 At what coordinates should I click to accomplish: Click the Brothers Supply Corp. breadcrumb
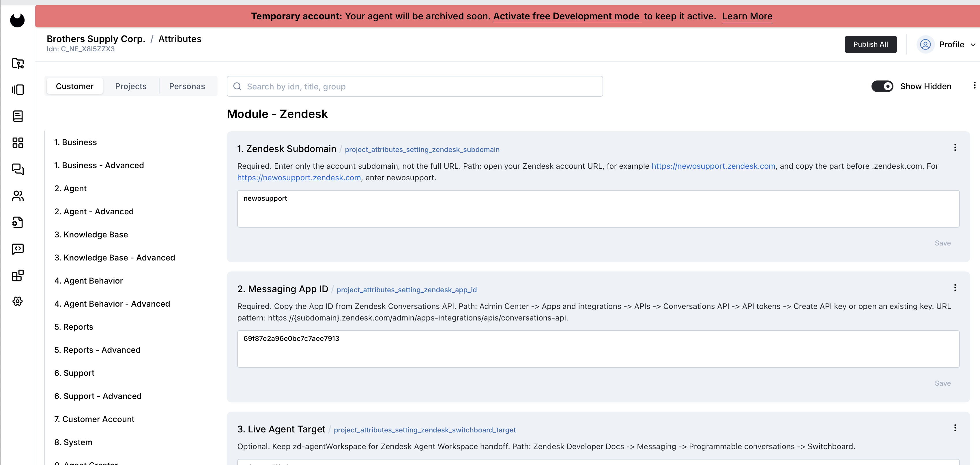(96, 39)
